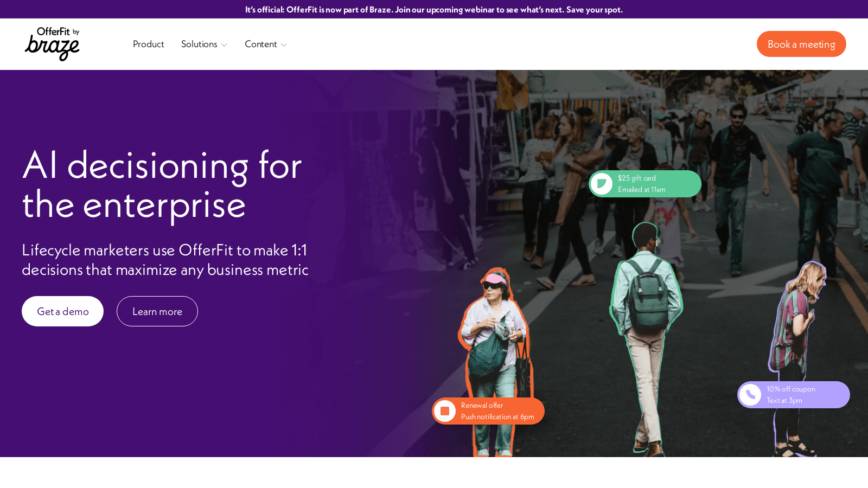The height and width of the screenshot is (488, 868).
Task: Click the 'AI decisioning for the enterprise' heading
Action: coord(162,184)
